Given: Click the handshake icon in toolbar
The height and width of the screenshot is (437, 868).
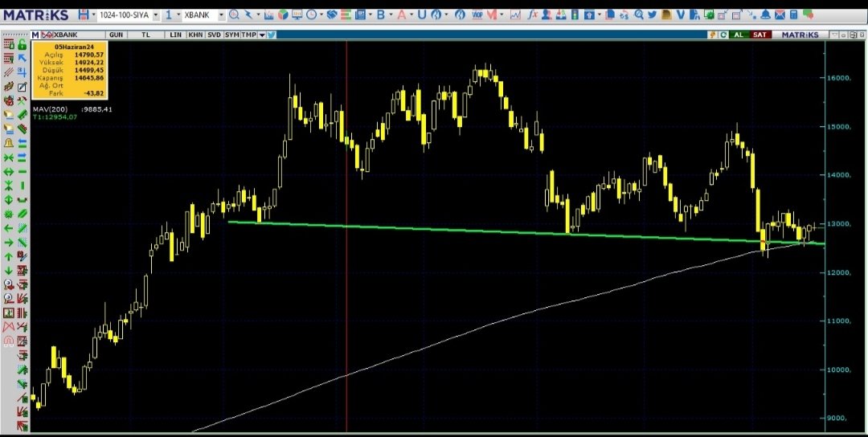Looking at the screenshot, I should [x=332, y=15].
